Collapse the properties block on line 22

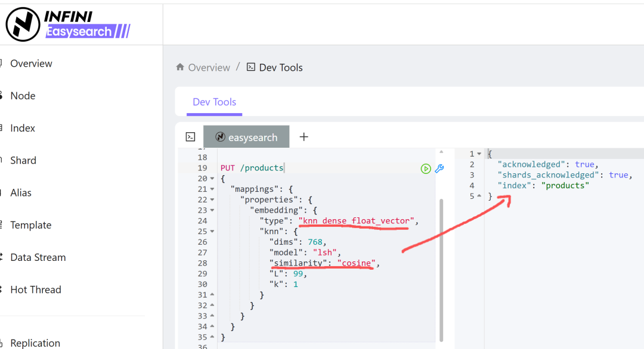(x=212, y=200)
